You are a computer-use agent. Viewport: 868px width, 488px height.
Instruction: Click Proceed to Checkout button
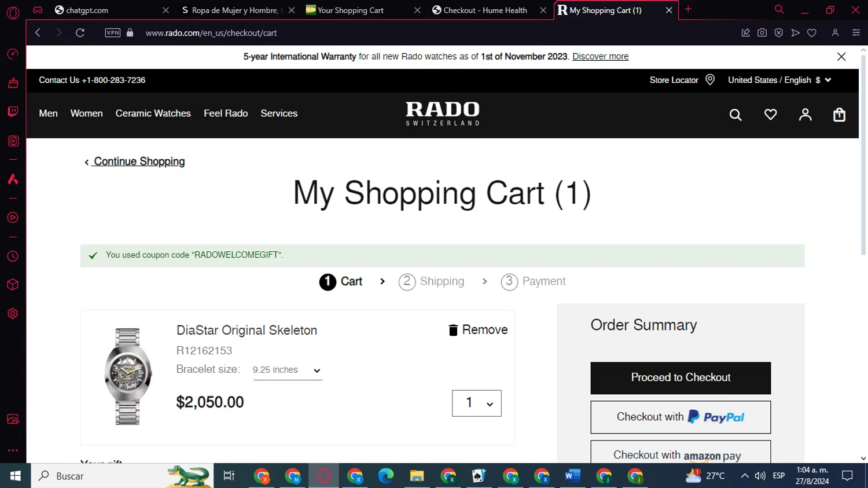click(681, 378)
